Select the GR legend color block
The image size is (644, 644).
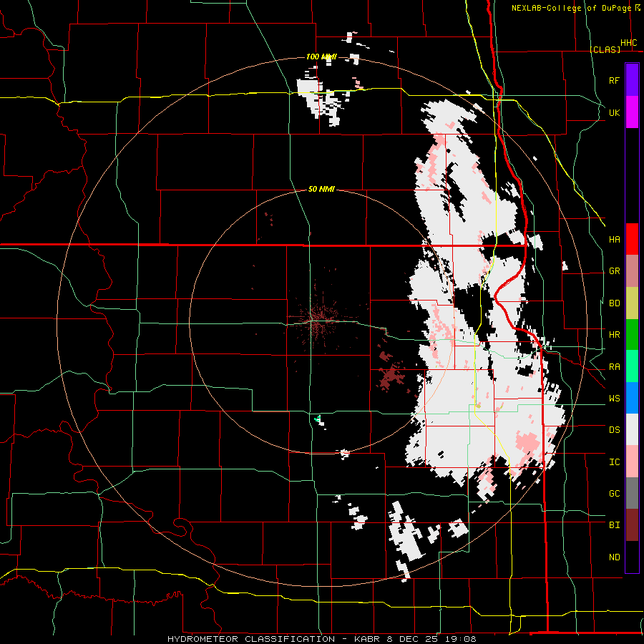point(632,270)
